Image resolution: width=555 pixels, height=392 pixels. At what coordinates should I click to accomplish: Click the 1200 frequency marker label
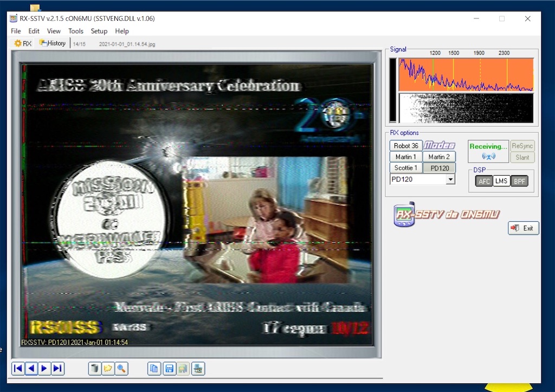[x=435, y=53]
